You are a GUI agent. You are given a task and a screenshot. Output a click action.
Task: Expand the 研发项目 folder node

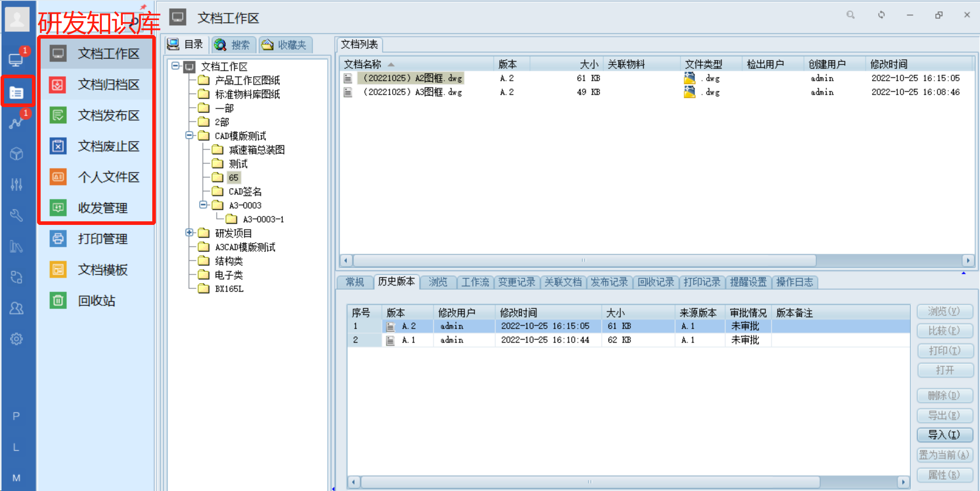(x=189, y=233)
